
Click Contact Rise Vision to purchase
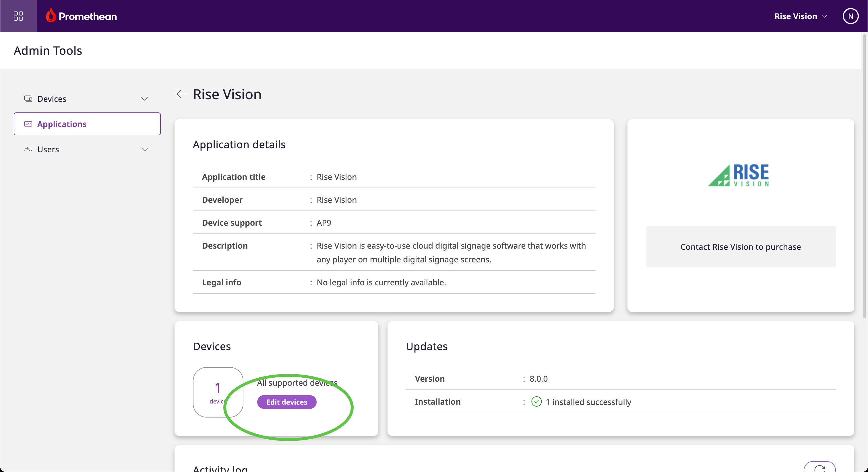pyautogui.click(x=740, y=247)
